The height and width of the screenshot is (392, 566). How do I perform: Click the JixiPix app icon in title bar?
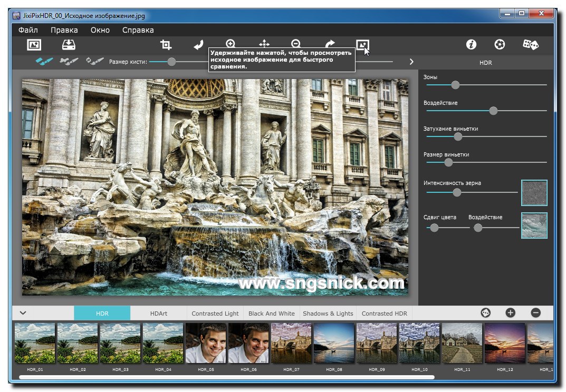point(16,16)
